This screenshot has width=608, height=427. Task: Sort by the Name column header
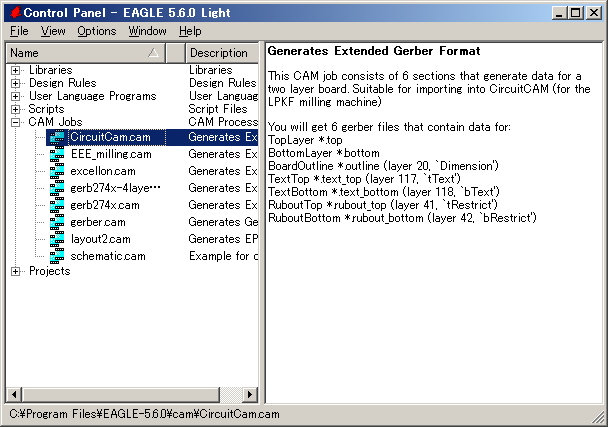pos(86,53)
